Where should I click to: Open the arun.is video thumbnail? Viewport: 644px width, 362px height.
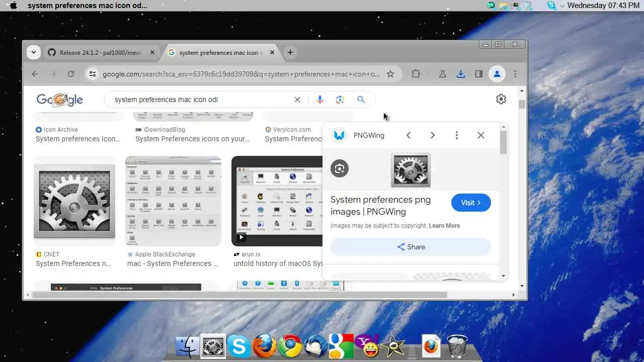(277, 201)
